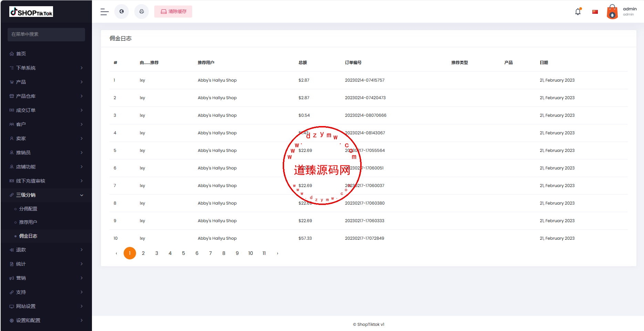Click order number 20230217-17060333
This screenshot has width=644, height=331.
(365, 221)
